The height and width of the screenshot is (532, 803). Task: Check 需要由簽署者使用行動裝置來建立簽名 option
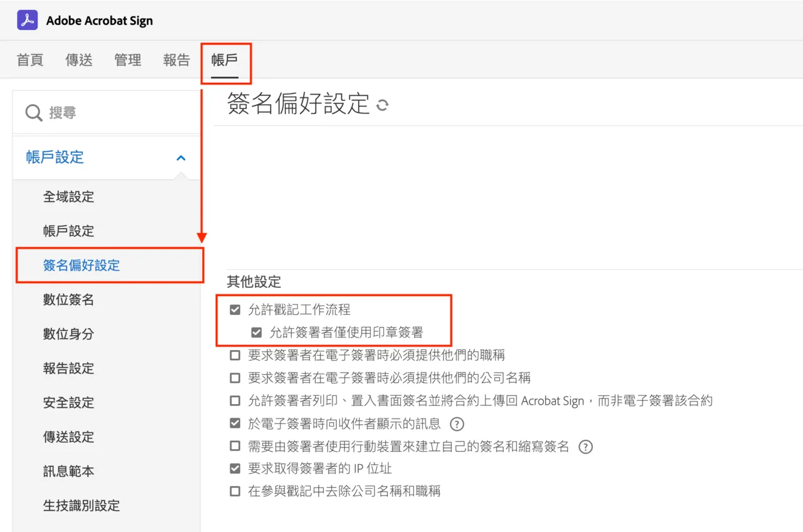(x=235, y=446)
